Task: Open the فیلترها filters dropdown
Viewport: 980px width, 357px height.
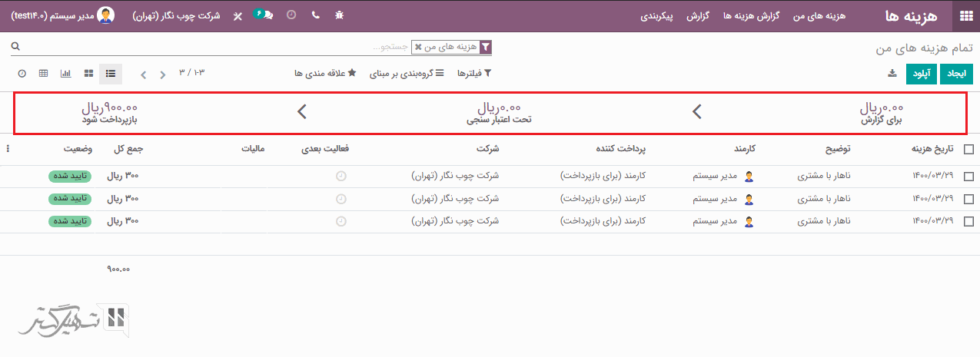Action: click(474, 74)
